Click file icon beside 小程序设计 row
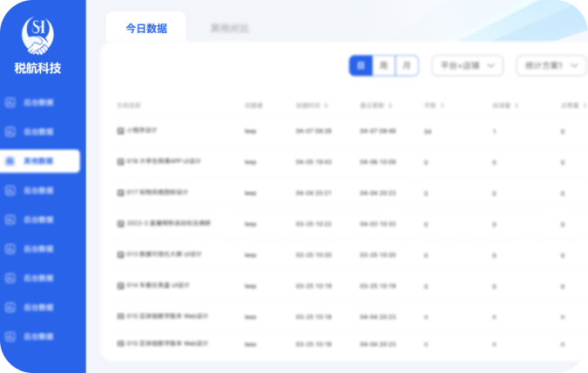This screenshot has width=588, height=373. pyautogui.click(x=121, y=131)
